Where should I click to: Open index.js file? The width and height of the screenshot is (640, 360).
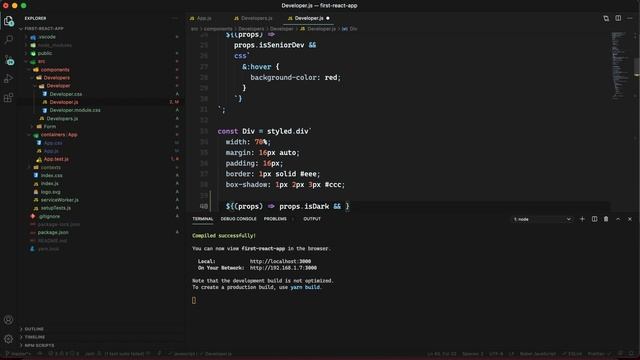50,184
